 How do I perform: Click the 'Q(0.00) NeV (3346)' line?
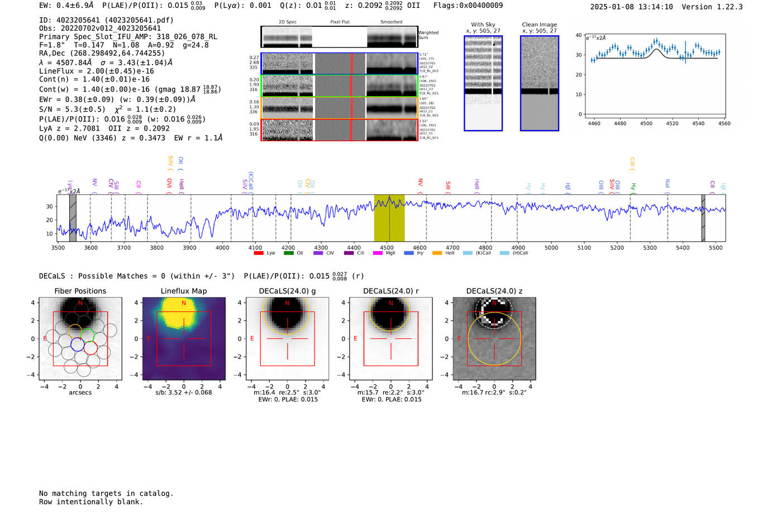coord(78,138)
